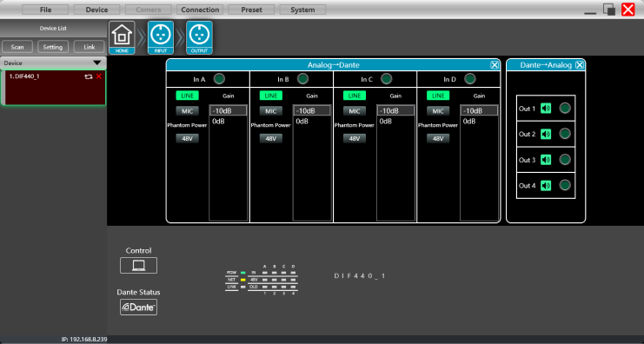Open the Device menu
The width and height of the screenshot is (644, 344).
(96, 10)
